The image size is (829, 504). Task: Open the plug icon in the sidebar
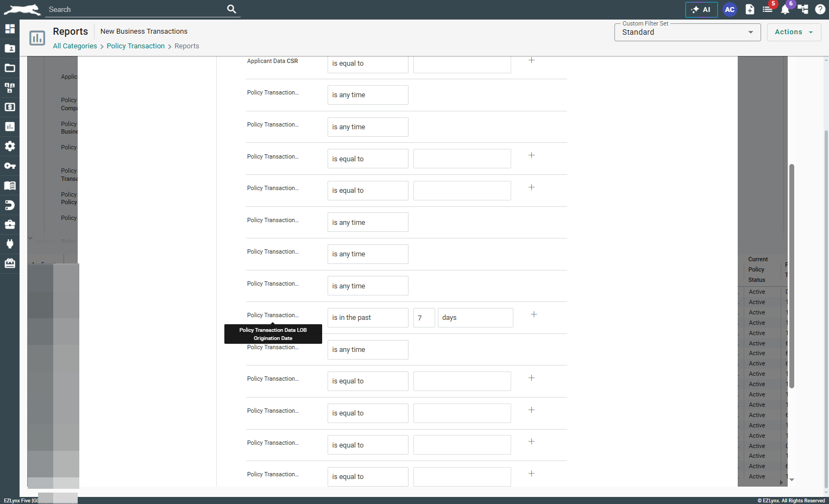(10, 244)
